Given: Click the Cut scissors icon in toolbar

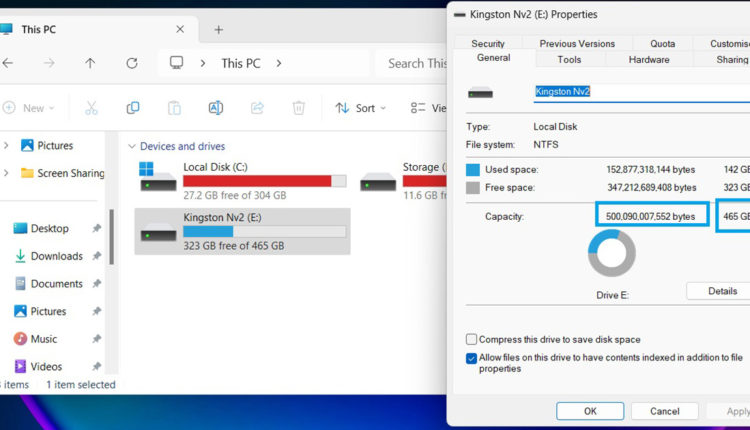Looking at the screenshot, I should tap(91, 108).
